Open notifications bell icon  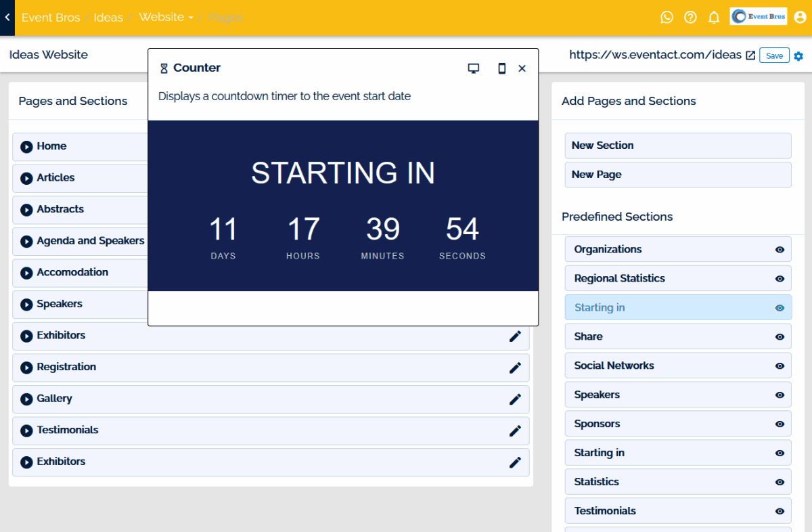point(714,18)
